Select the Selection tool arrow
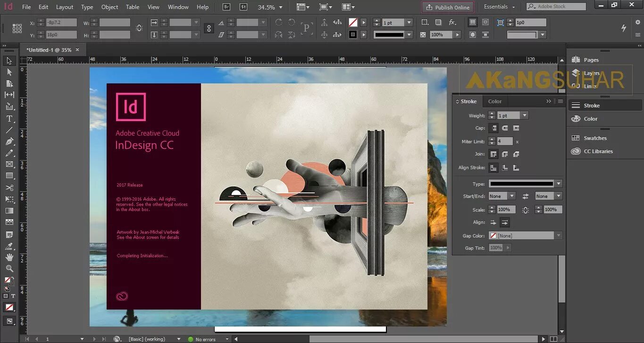 [9, 61]
